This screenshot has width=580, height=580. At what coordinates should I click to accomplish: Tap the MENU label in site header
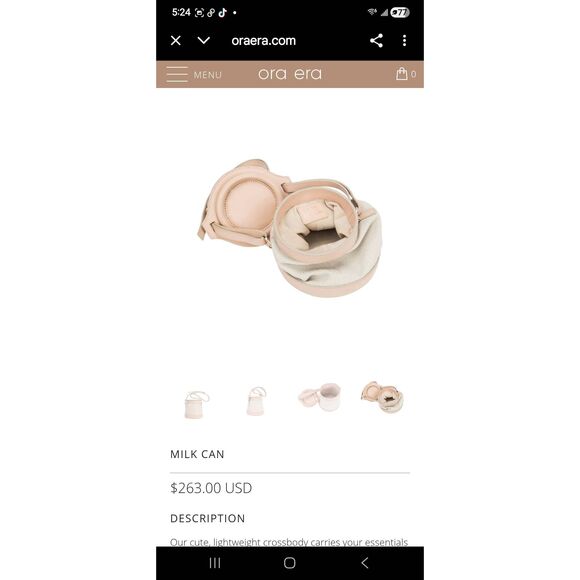pyautogui.click(x=208, y=75)
